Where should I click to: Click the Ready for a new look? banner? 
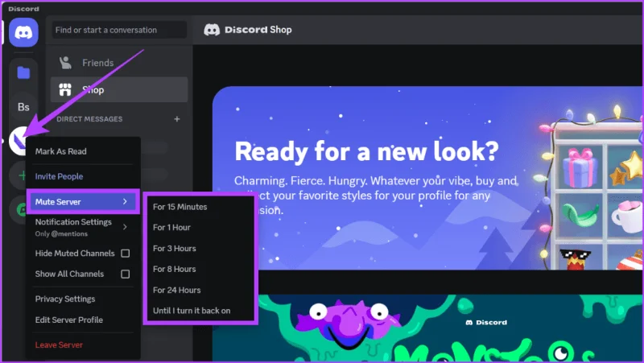(x=427, y=178)
